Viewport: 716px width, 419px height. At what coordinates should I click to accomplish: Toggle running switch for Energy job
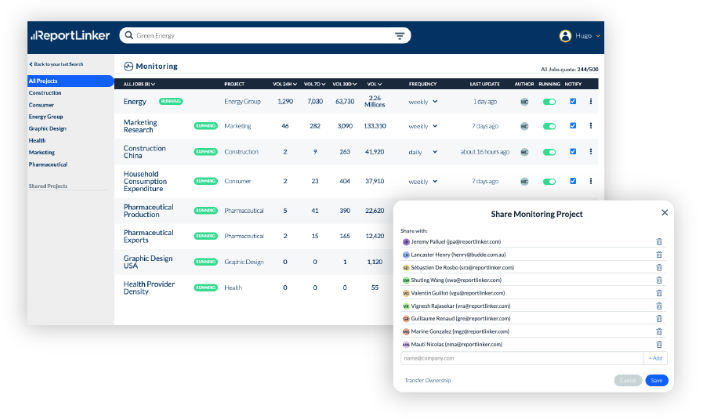549,102
